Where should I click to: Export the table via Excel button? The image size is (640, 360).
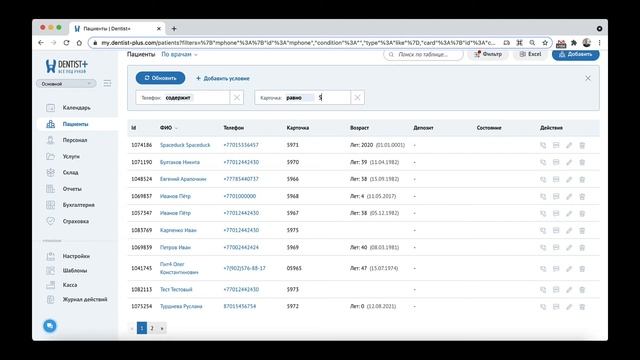[x=531, y=54]
